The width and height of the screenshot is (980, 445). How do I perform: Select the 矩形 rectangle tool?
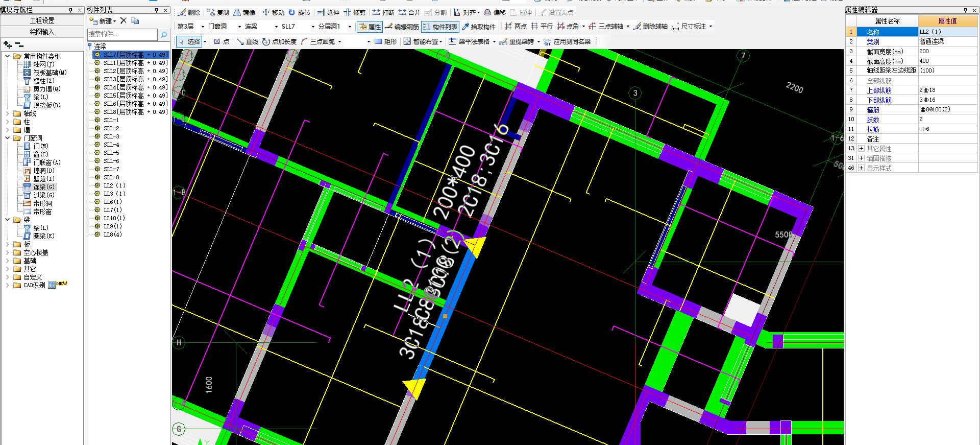click(x=385, y=41)
